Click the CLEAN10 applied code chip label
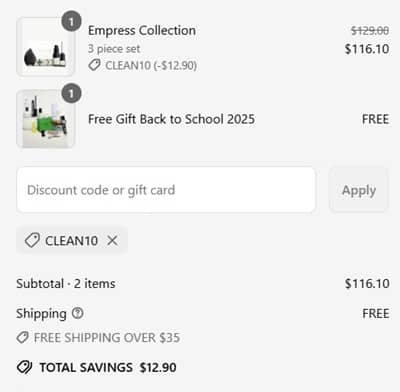This screenshot has width=400, height=392. (71, 241)
